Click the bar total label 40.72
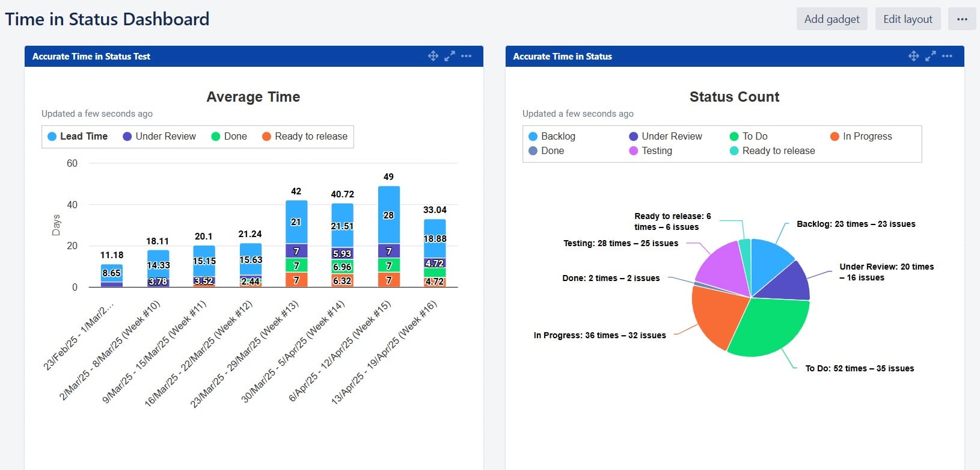The height and width of the screenshot is (470, 980). 342,194
